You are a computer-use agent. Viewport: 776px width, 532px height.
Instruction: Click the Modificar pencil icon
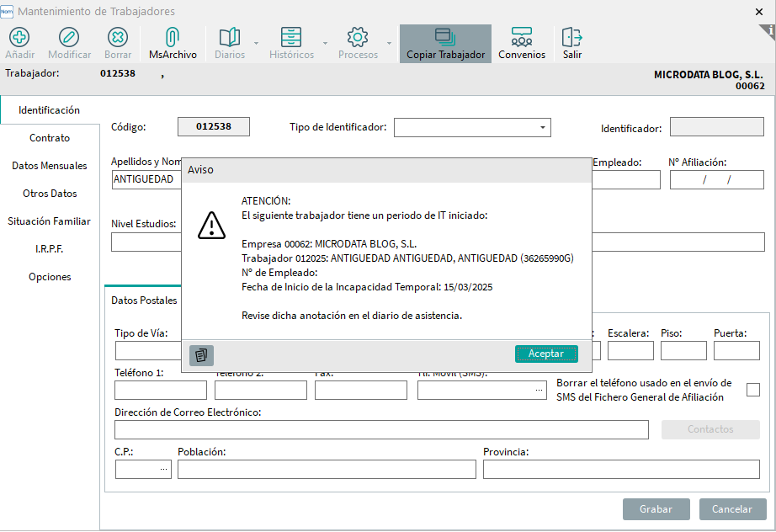click(69, 37)
